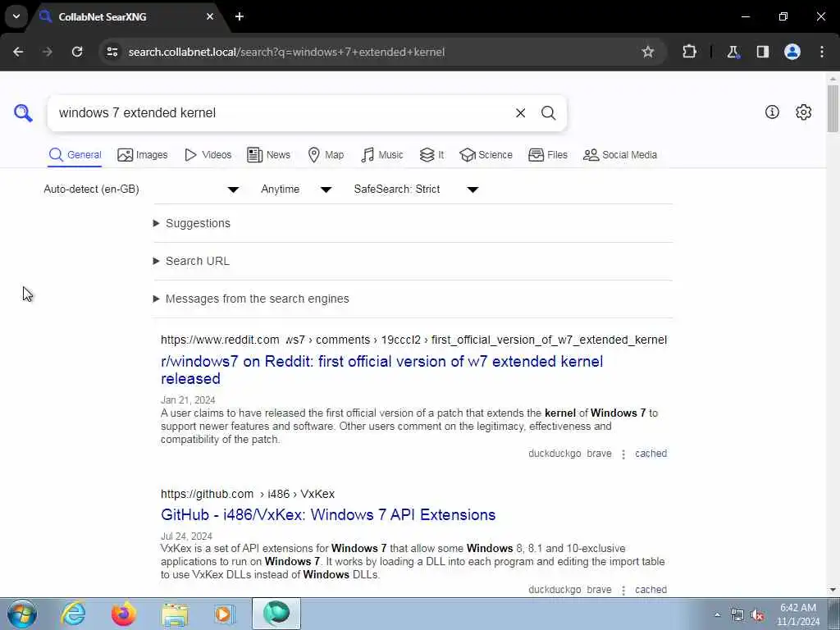Click the network tray icon
Viewport: 840px width, 630px height.
(x=737, y=615)
